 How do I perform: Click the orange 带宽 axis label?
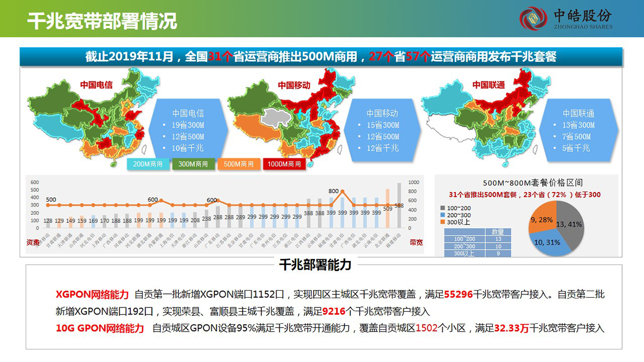[x=416, y=242]
